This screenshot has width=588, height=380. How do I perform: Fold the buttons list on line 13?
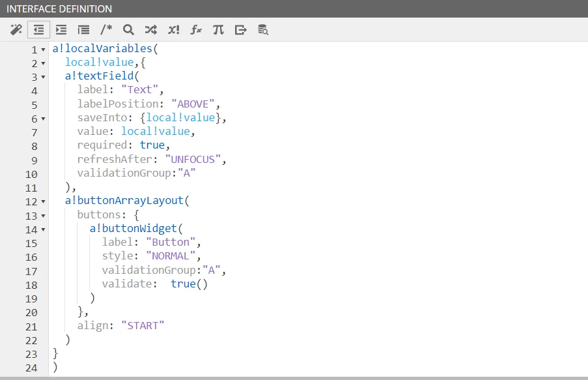(43, 216)
